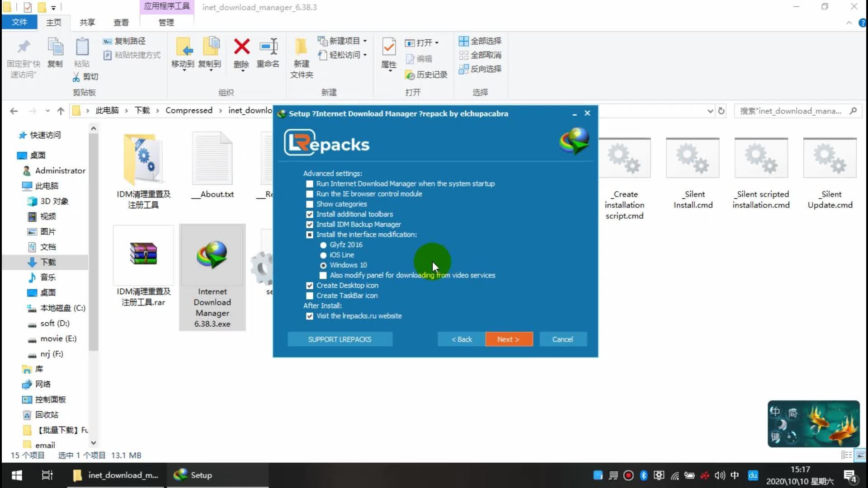The image size is (868, 488).
Task: Click the Properties (属性) icon
Action: tap(389, 47)
